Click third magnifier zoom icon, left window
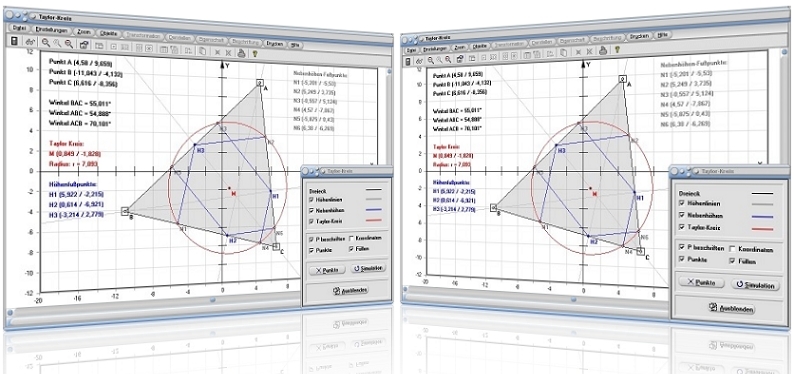This screenshot has height=374, width=794. pos(68,44)
